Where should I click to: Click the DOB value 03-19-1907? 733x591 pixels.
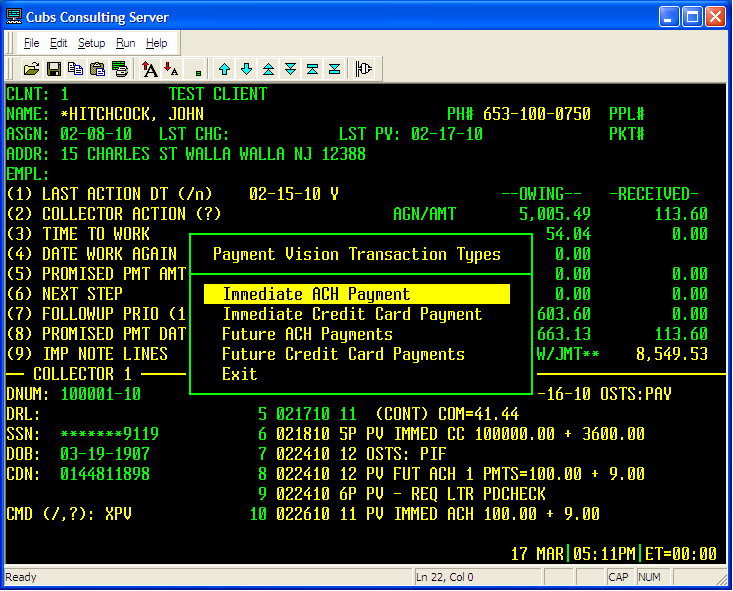coord(105,454)
